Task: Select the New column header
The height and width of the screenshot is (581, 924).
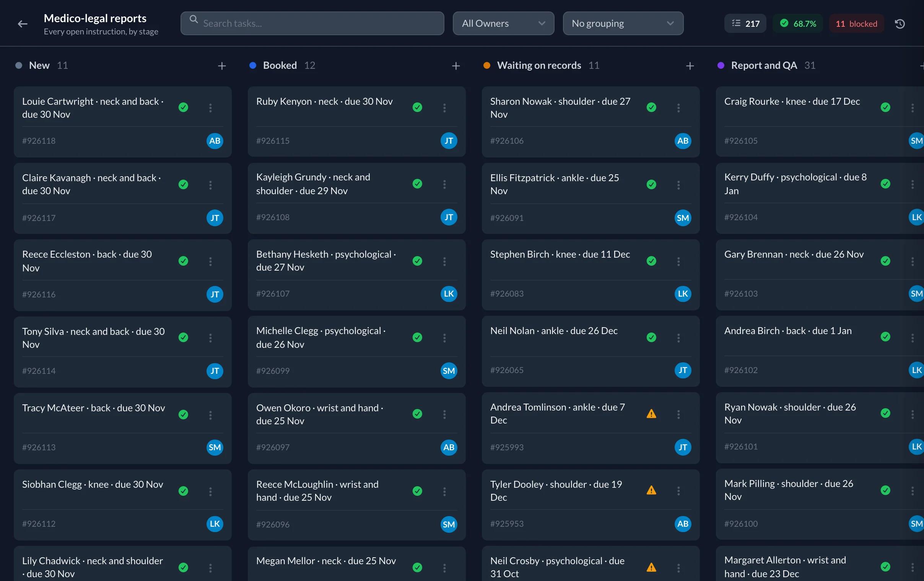Action: [39, 66]
